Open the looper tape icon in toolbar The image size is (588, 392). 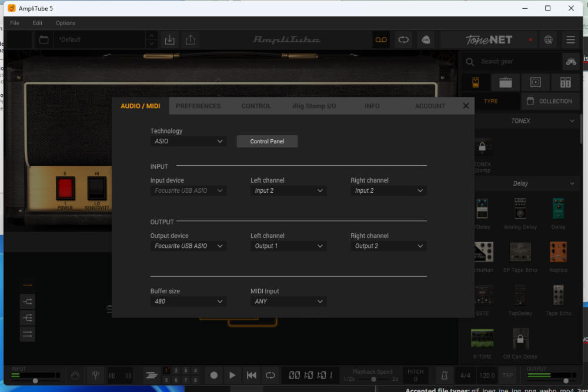click(x=381, y=39)
